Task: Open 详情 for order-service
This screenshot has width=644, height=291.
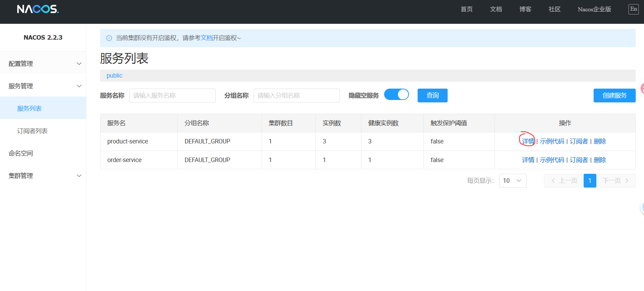Action: [528, 160]
